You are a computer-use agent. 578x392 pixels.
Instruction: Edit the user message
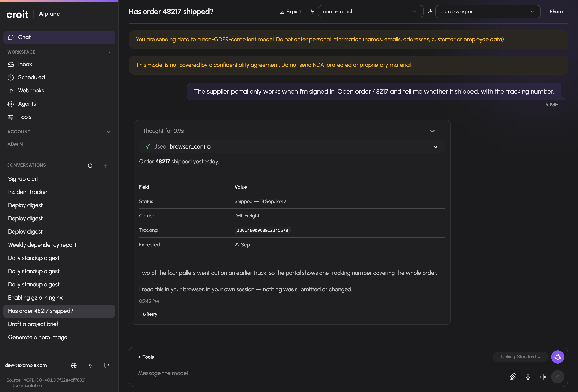(551, 105)
